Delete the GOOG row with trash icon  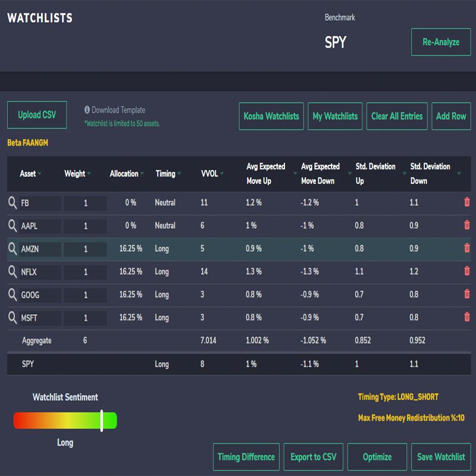(467, 294)
